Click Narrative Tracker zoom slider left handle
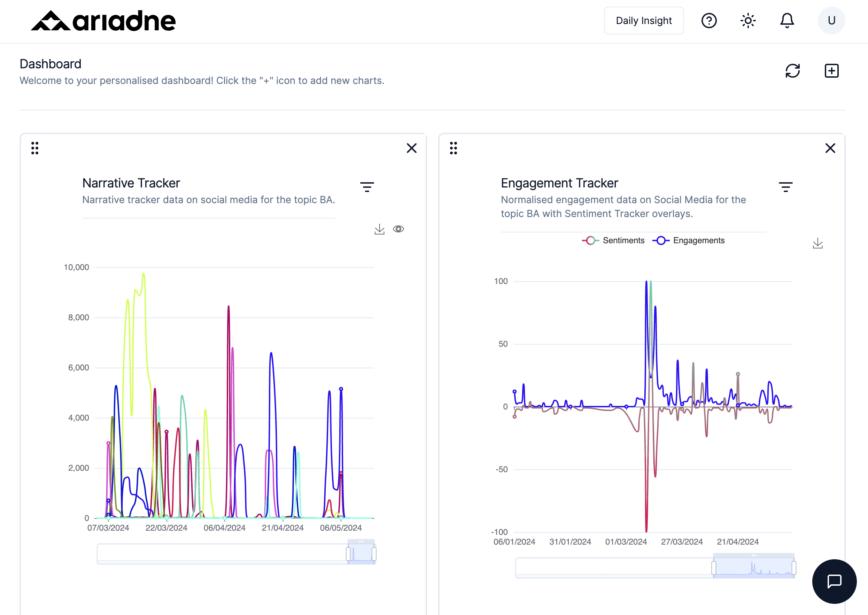Viewport: 868px width, 615px height. click(x=348, y=554)
